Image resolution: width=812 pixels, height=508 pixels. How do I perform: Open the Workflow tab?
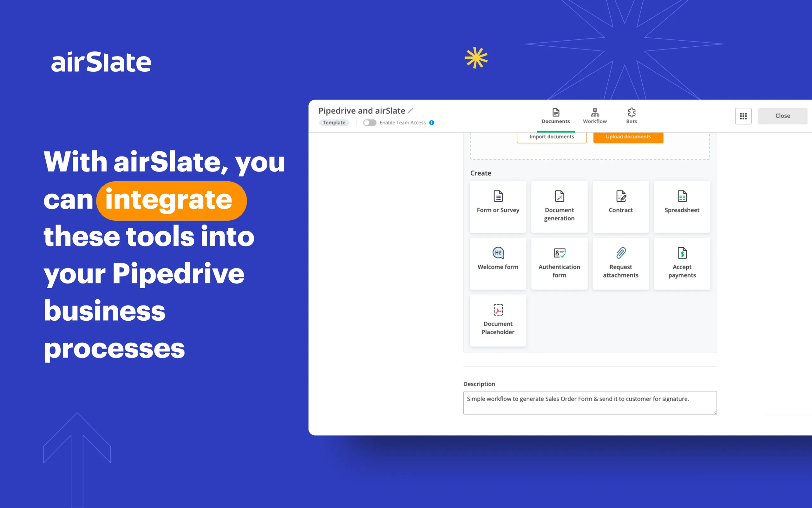click(595, 116)
